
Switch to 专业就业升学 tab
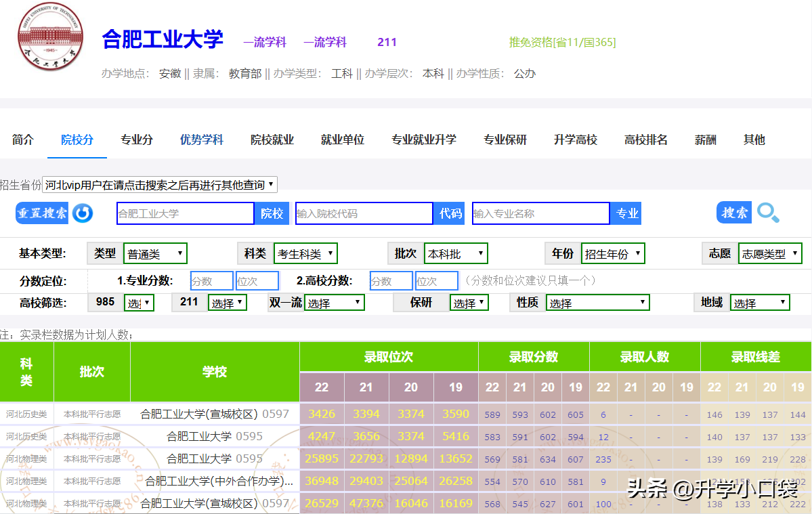pos(424,140)
